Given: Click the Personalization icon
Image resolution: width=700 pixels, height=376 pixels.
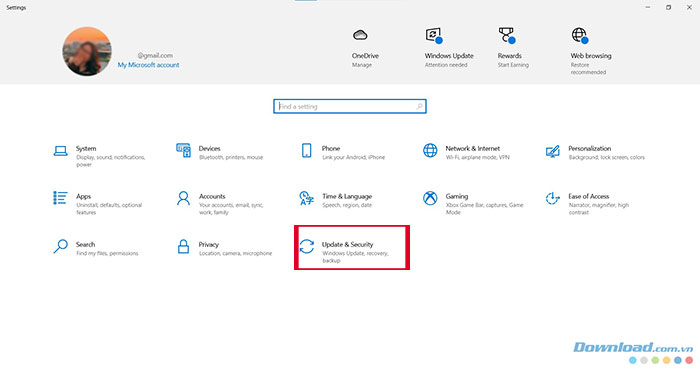Looking at the screenshot, I should 553,151.
